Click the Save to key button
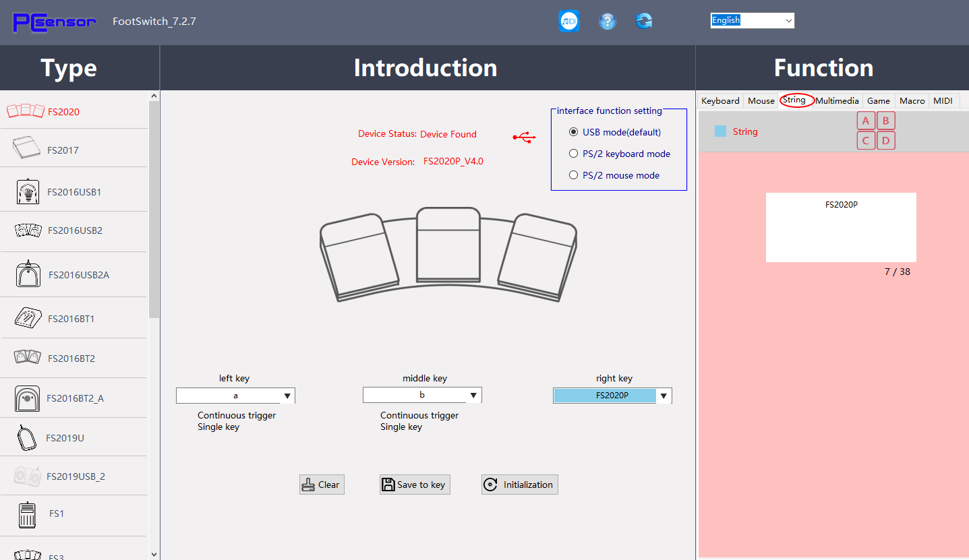 point(415,485)
